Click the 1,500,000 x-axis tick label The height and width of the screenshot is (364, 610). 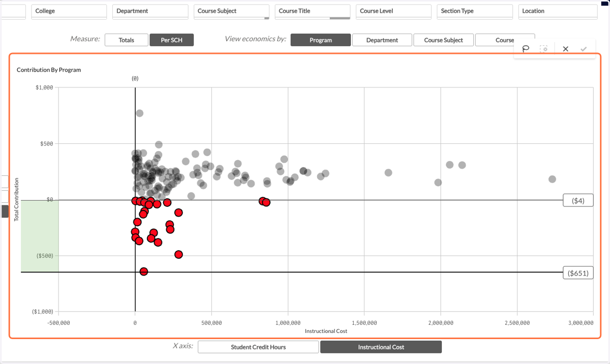point(364,323)
